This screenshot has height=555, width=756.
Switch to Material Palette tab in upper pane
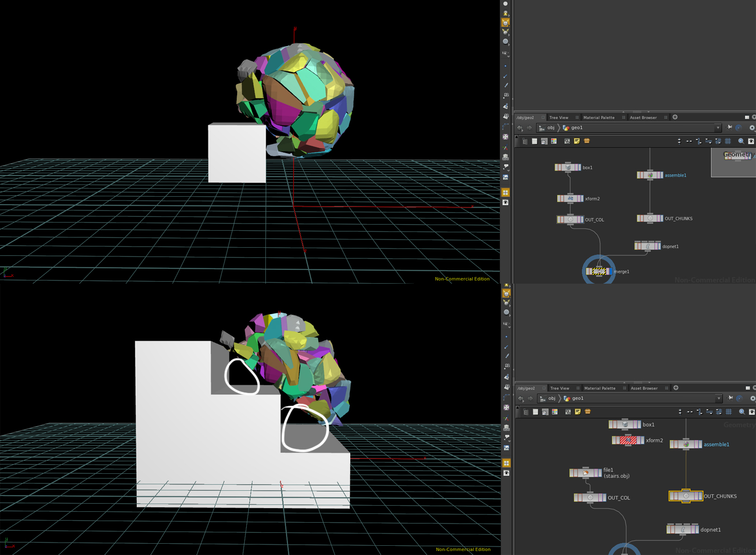point(599,118)
